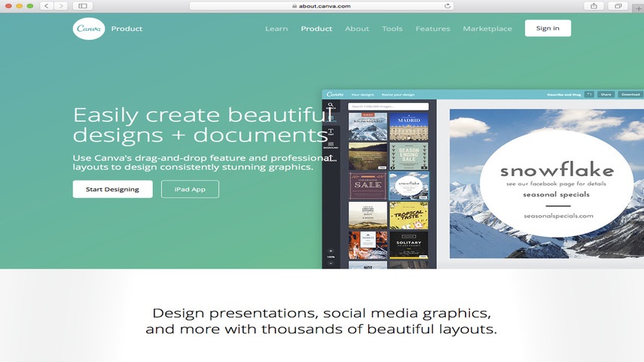
Task: Click Safari's forward arrow button
Action: click(61, 6)
